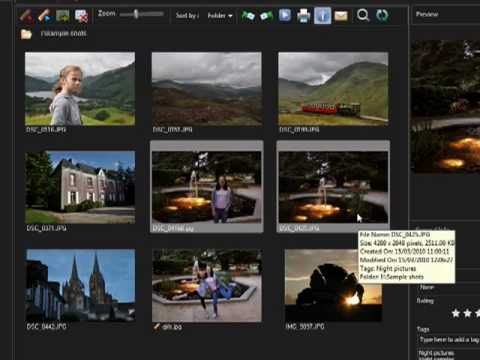This screenshot has height=360, width=480.
Task: Click the magnifying glass search icon
Action: coord(363,15)
